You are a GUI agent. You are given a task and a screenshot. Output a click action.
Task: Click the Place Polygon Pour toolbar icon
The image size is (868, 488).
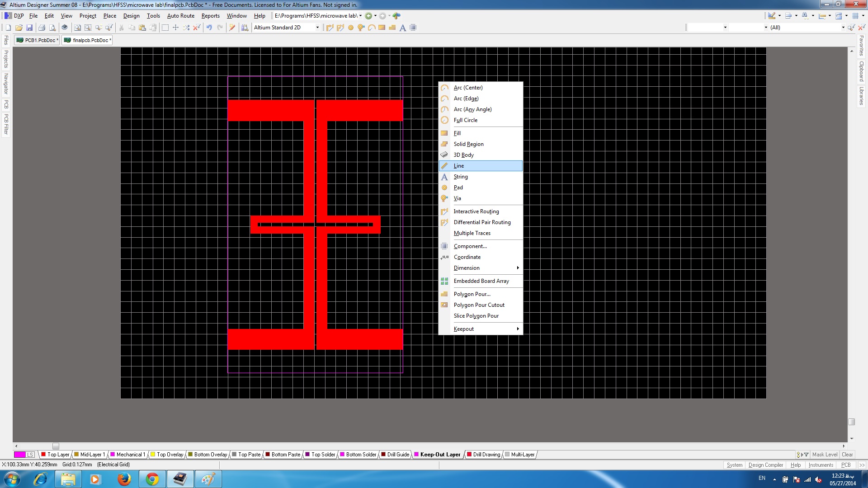coord(392,28)
